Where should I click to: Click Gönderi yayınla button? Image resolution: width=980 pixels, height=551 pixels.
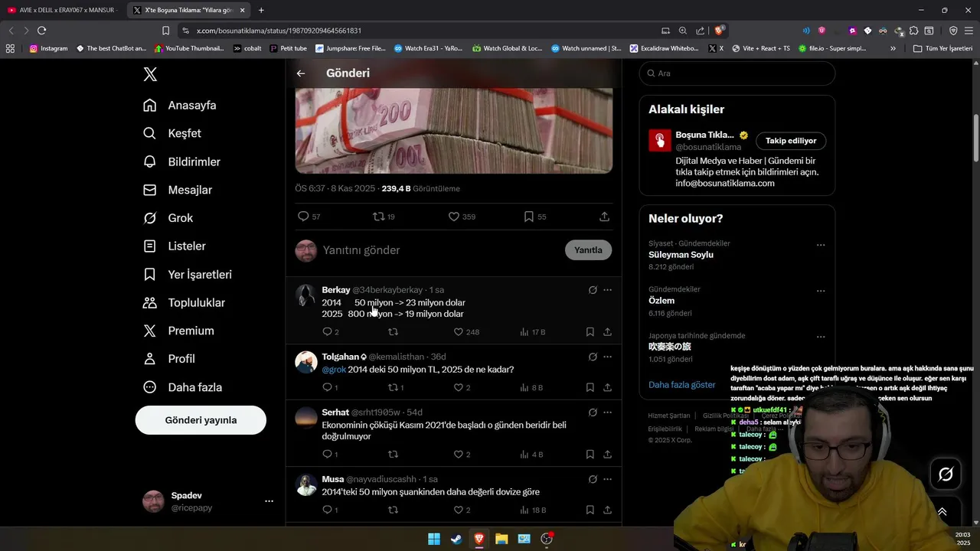click(201, 420)
